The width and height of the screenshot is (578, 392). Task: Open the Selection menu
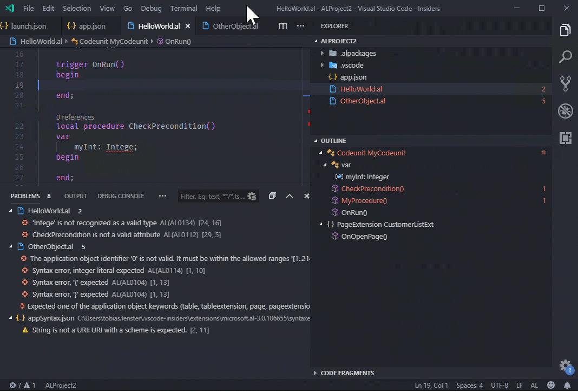(x=77, y=8)
